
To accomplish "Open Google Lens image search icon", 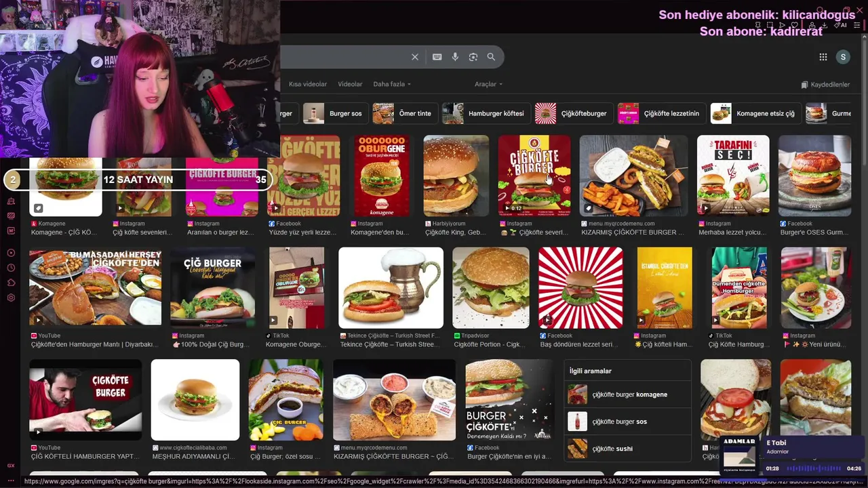I will [473, 57].
